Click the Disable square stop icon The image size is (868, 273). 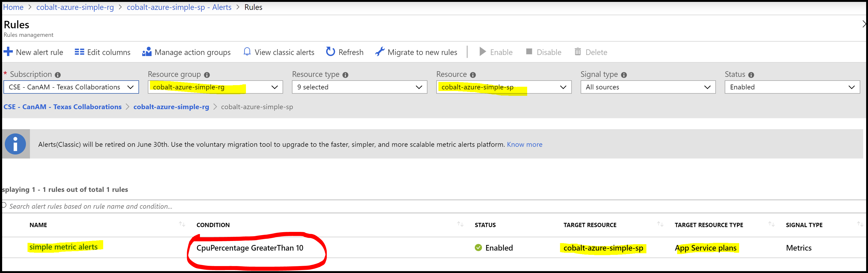tap(529, 52)
